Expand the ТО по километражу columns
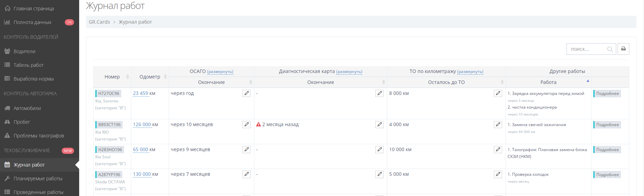 point(470,72)
